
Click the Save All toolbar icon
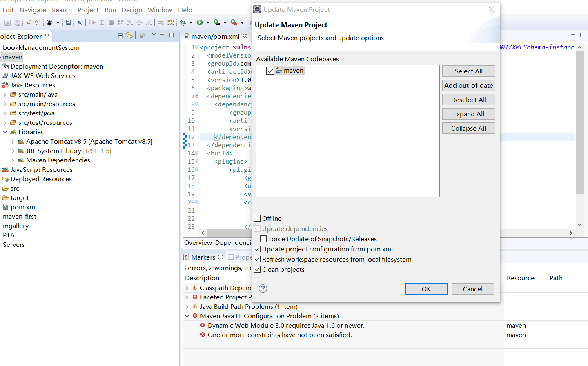pos(17,23)
